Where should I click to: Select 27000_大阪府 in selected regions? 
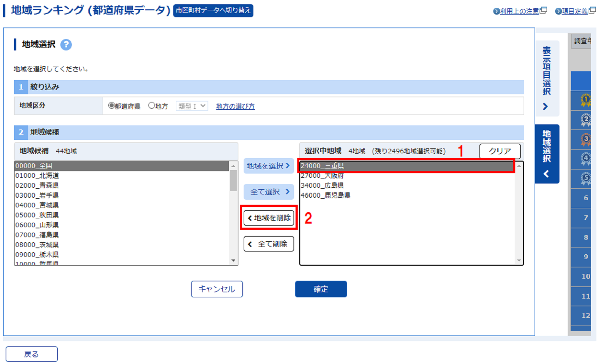407,176
